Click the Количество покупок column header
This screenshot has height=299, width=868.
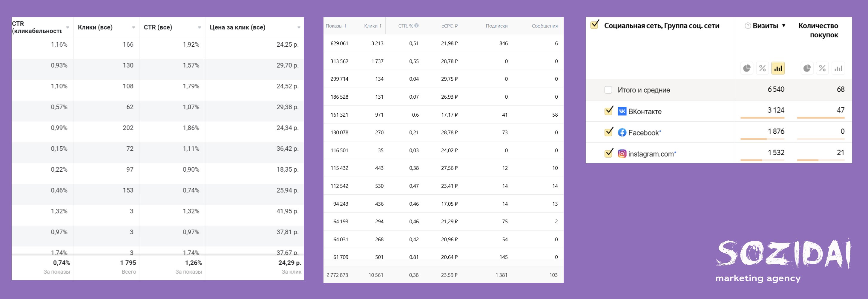818,30
